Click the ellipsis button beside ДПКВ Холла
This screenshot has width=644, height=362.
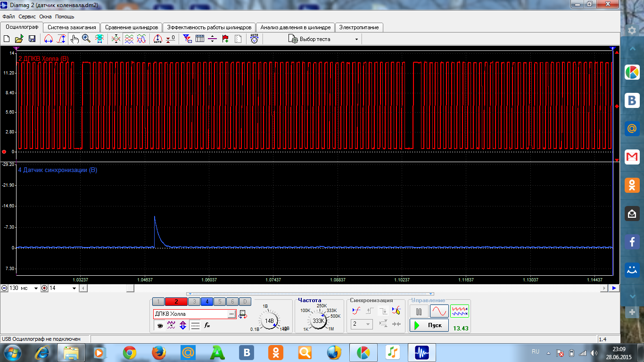pos(231,314)
